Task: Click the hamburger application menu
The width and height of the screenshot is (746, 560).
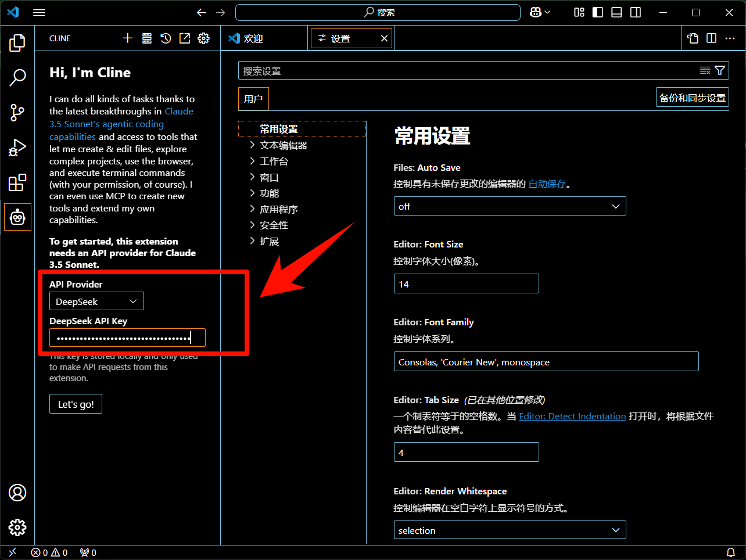Action: pyautogui.click(x=39, y=12)
